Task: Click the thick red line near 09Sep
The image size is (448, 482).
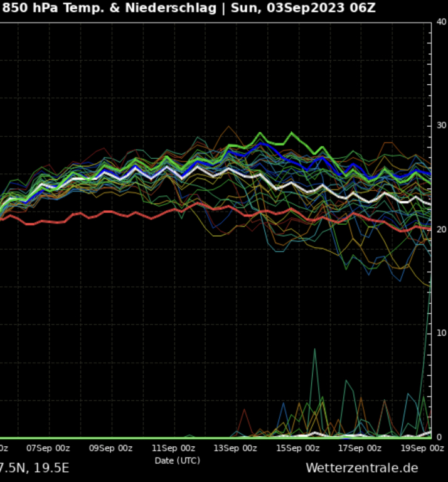Action: click(x=110, y=212)
